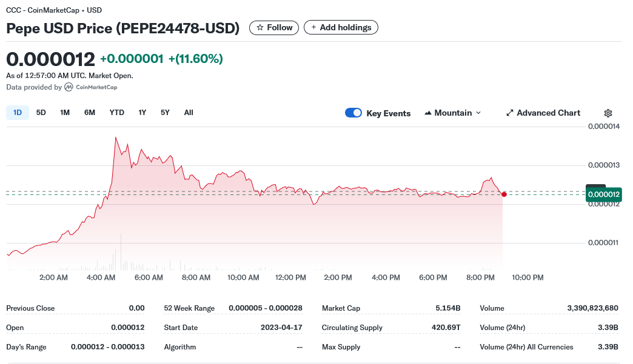Click Add holdings button
This screenshot has height=364, width=633.
point(341,27)
